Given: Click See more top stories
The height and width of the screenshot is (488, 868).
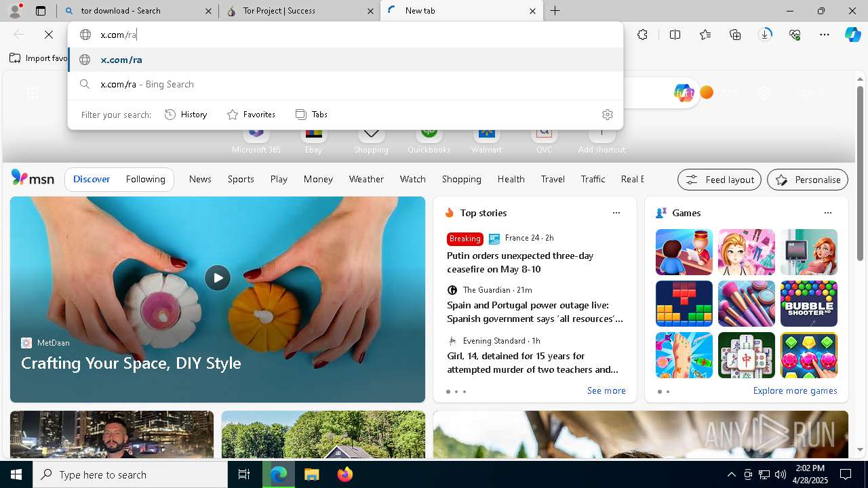Looking at the screenshot, I should 606,390.
